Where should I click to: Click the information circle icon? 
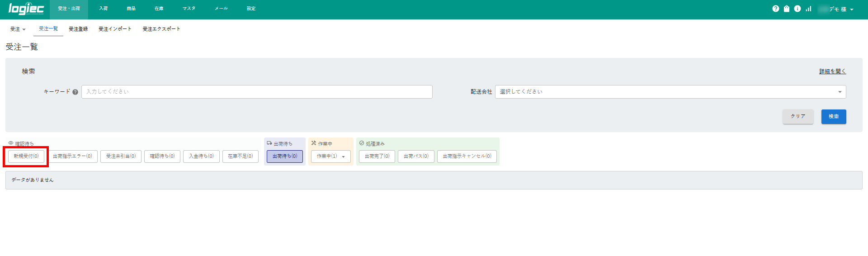797,9
